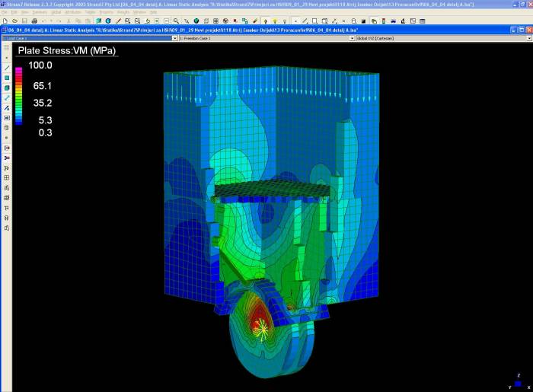This screenshot has height=392, width=533.
Task: Select the plate element tool in sidebar
Action: (7, 78)
